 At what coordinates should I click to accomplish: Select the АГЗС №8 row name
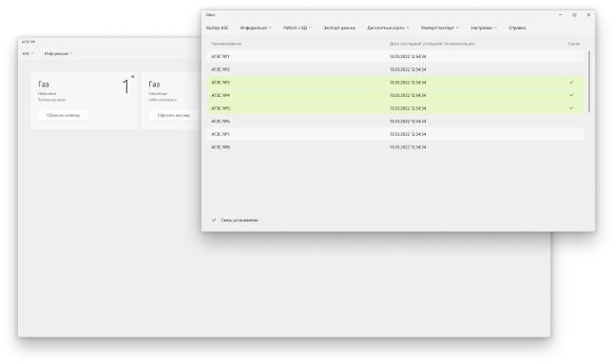click(221, 147)
